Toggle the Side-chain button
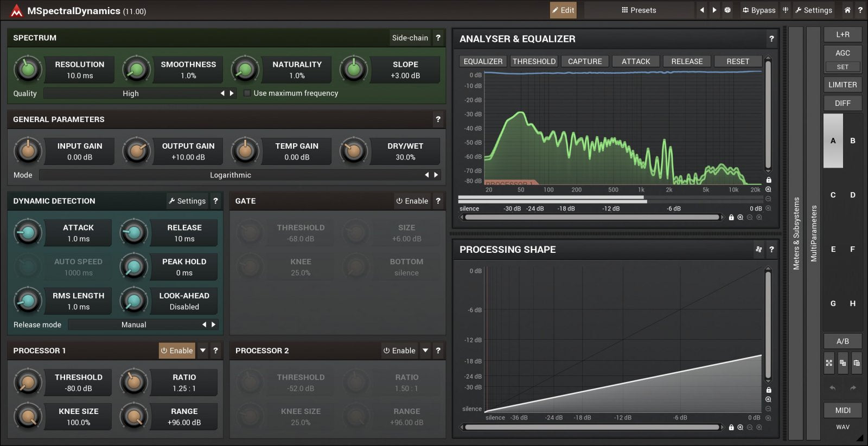Image resolution: width=868 pixels, height=446 pixels. coord(410,38)
